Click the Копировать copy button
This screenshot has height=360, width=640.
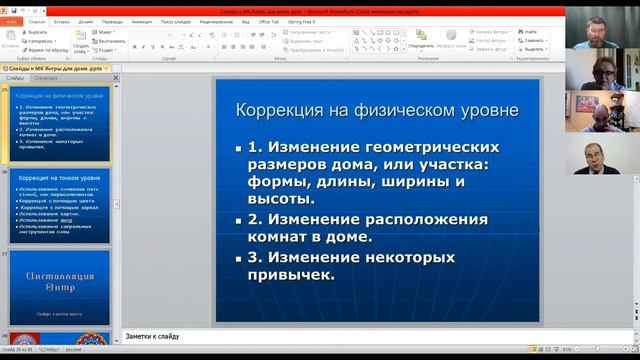[39, 41]
